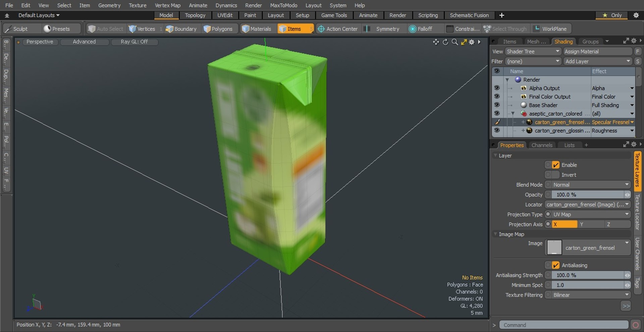
Task: Open the Texture Filtering Bilinear dropdown
Action: click(591, 295)
